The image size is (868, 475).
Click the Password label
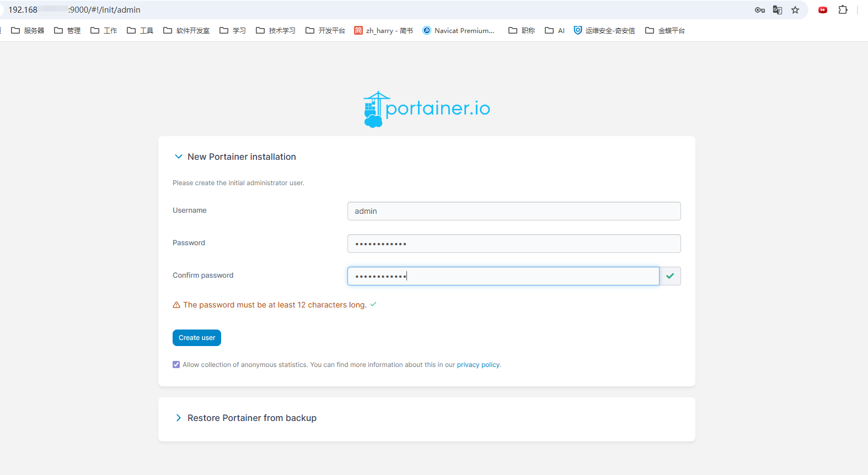coord(189,243)
